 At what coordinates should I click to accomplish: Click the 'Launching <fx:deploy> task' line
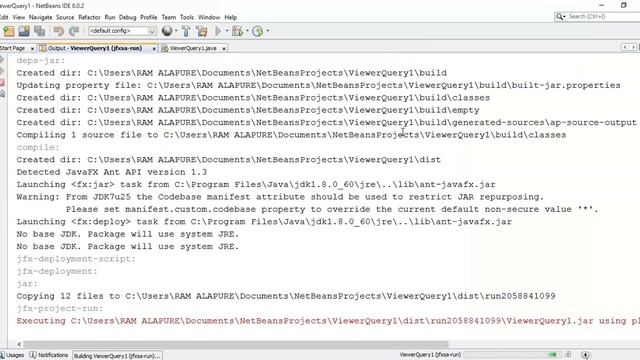264,222
